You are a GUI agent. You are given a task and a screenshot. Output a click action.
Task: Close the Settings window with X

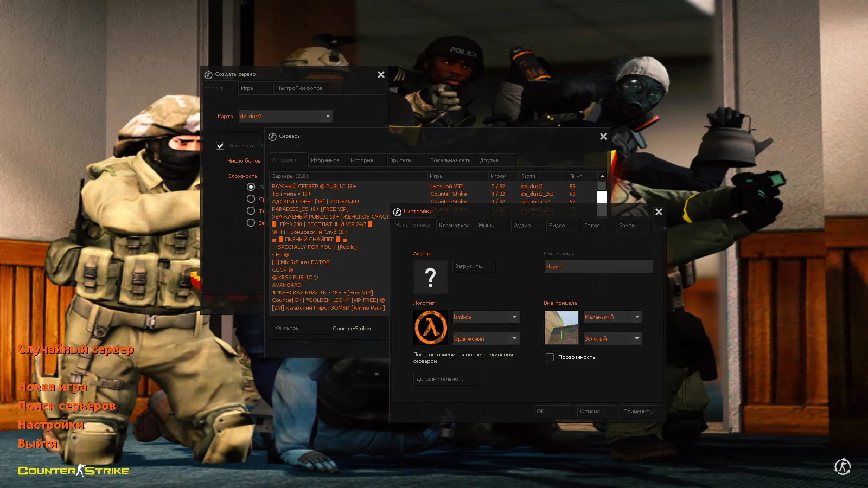coord(659,212)
